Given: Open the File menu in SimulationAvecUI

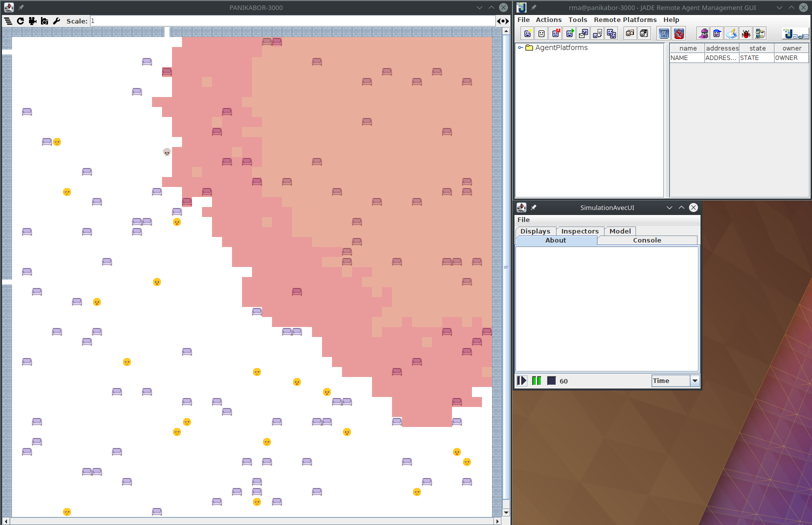Looking at the screenshot, I should point(523,220).
